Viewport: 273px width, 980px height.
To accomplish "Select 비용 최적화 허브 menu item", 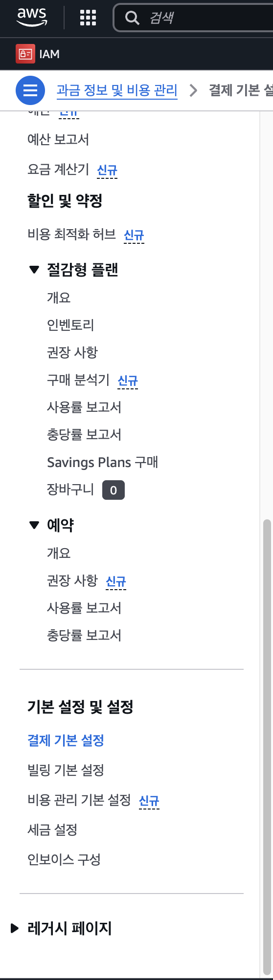I will coord(71,234).
